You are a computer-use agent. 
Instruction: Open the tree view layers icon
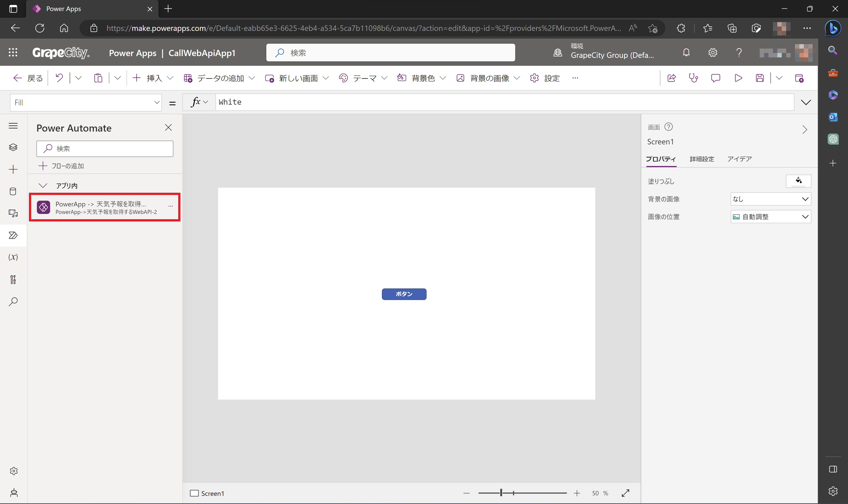(13, 147)
